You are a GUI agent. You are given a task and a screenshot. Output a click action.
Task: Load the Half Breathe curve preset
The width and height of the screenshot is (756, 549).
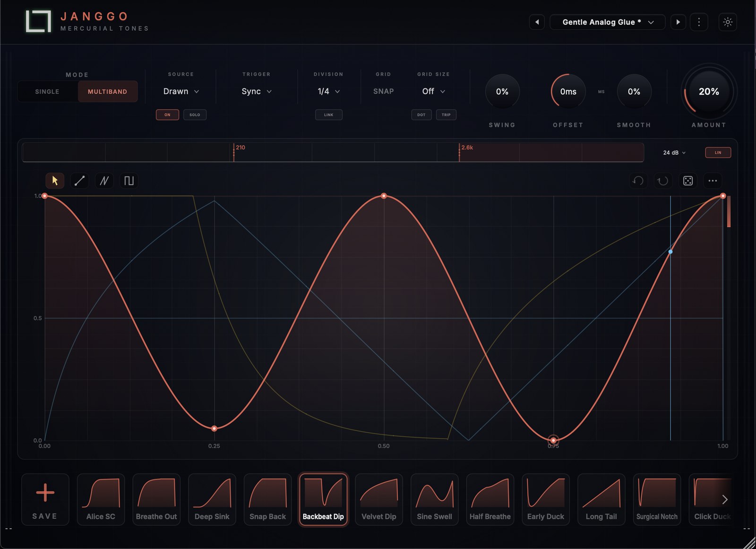(490, 499)
